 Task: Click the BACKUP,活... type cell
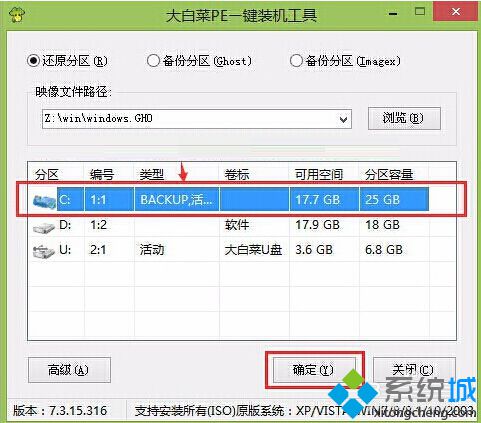click(x=176, y=200)
